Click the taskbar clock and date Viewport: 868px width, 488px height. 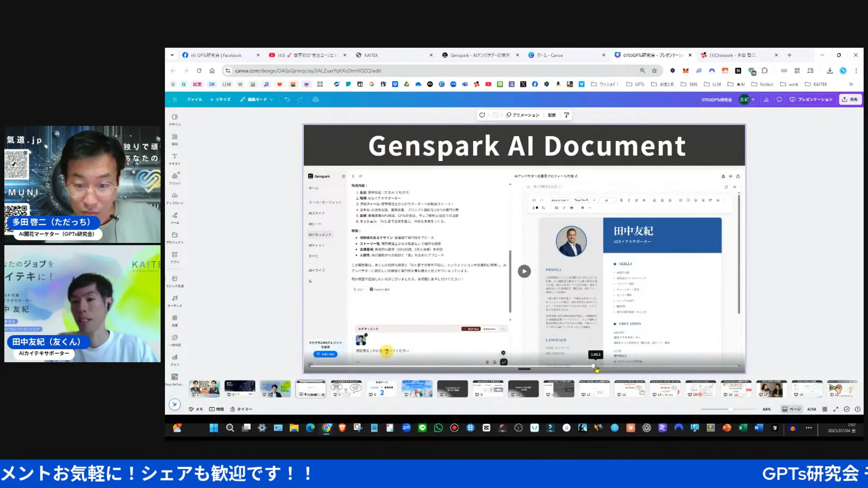(841, 428)
